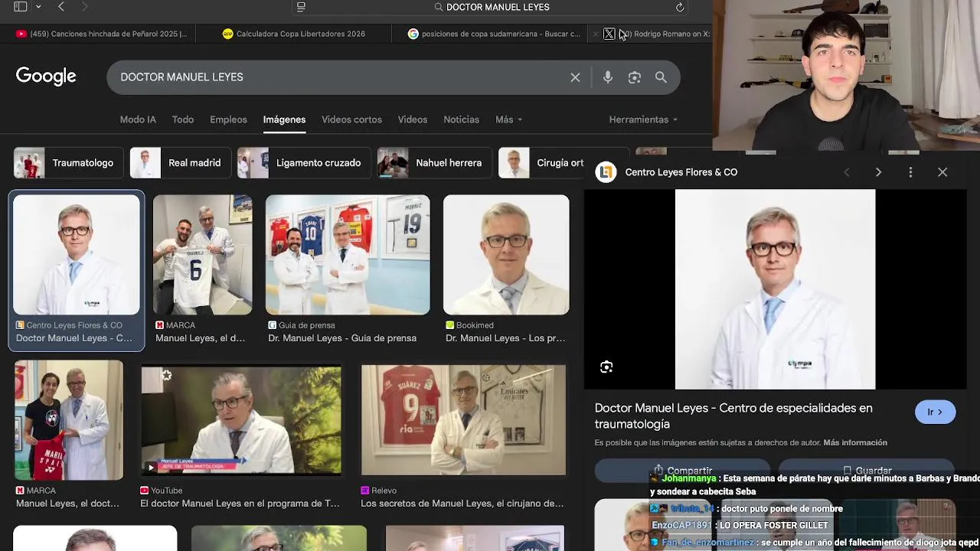Clear the search box with X icon
980x551 pixels.
[575, 77]
